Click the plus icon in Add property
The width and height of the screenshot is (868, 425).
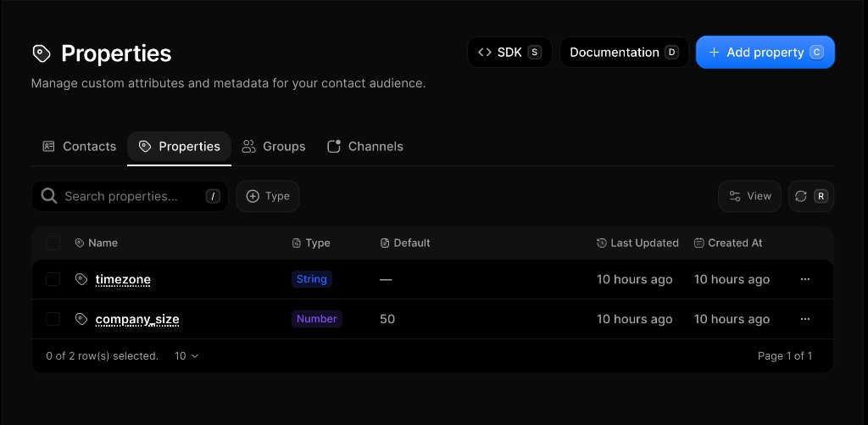(714, 52)
